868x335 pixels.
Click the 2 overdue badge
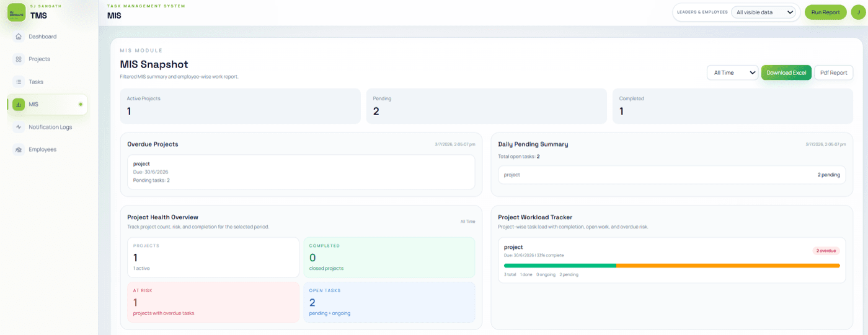click(x=826, y=251)
